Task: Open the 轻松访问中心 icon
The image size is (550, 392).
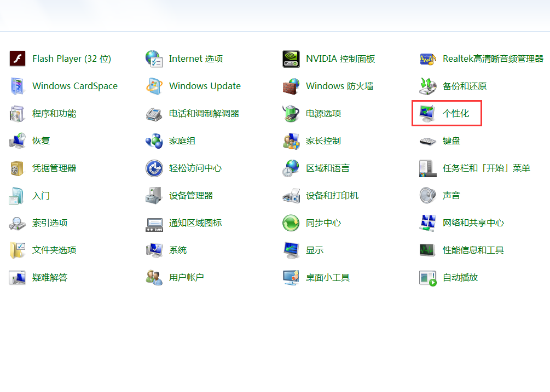Action: coord(154,168)
